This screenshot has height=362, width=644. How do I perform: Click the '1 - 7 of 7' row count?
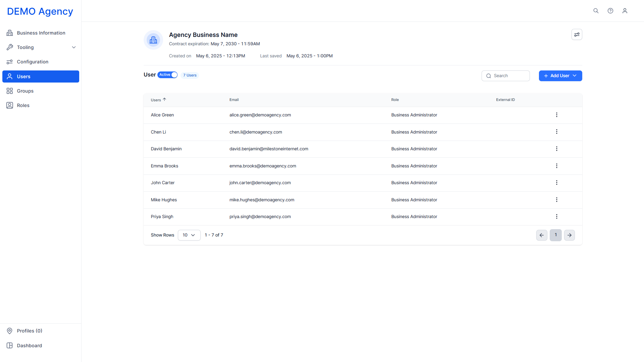214,235
